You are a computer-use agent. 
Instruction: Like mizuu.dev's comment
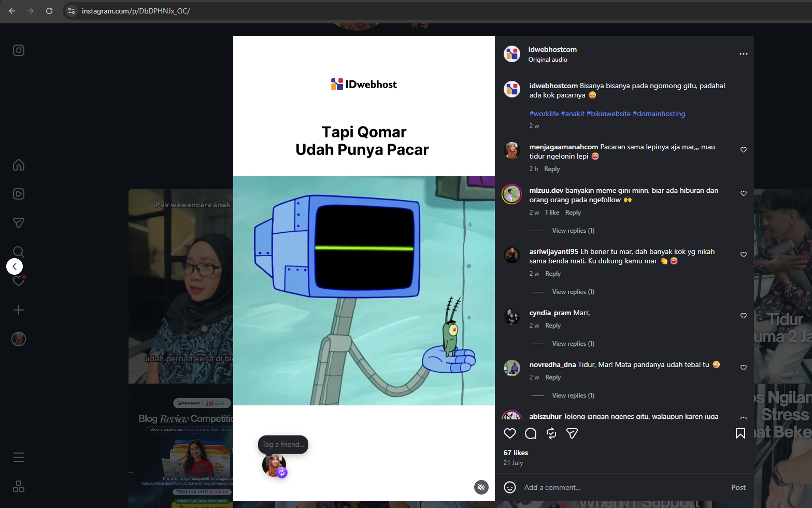[744, 193]
